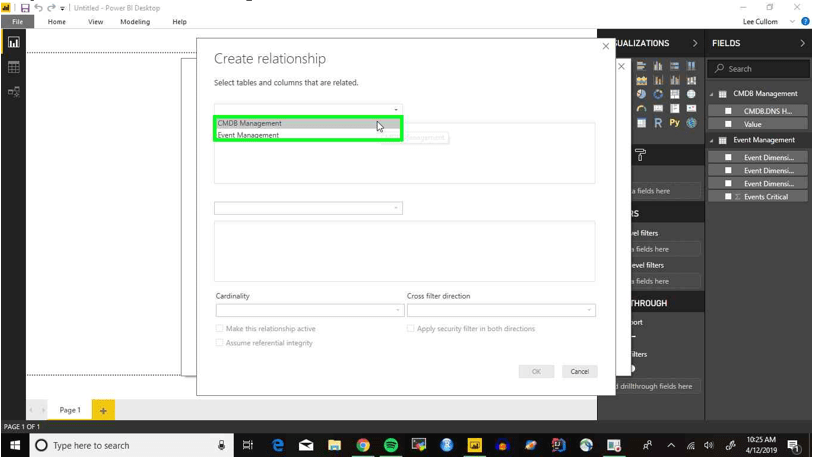
Task: Toggle Apply security filter in both directions
Action: [411, 329]
